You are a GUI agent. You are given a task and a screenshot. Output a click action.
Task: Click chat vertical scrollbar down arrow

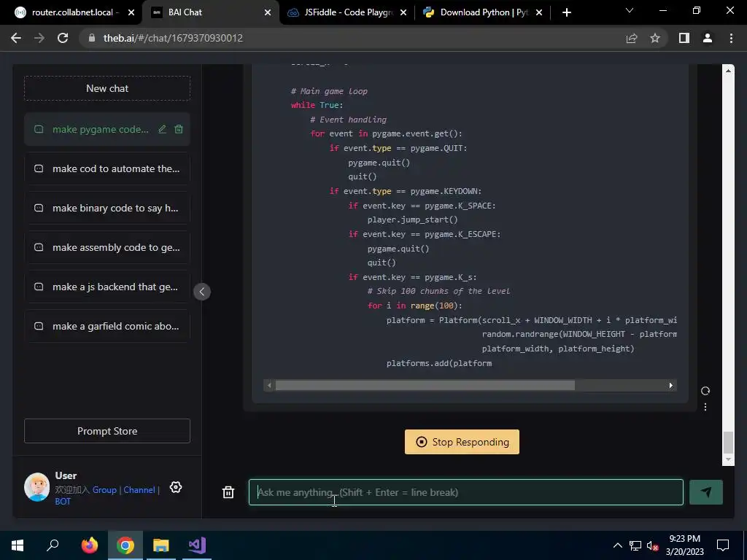click(728, 459)
